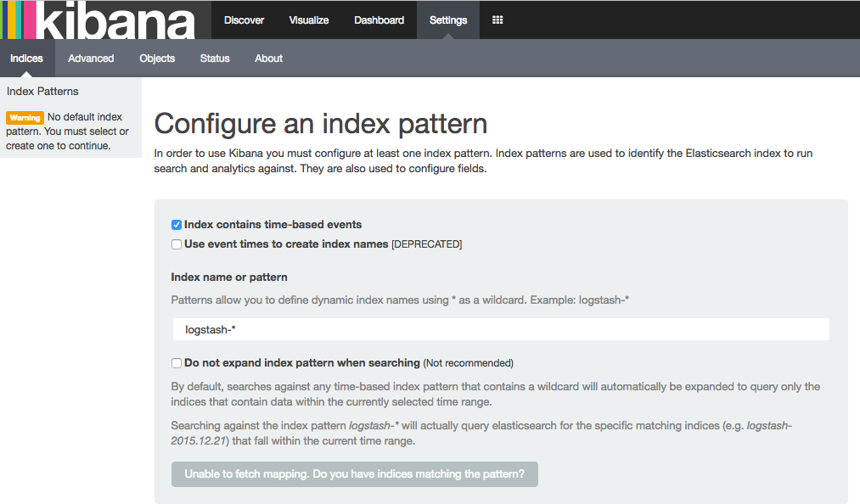Click the orange Warning badge

pyautogui.click(x=25, y=118)
